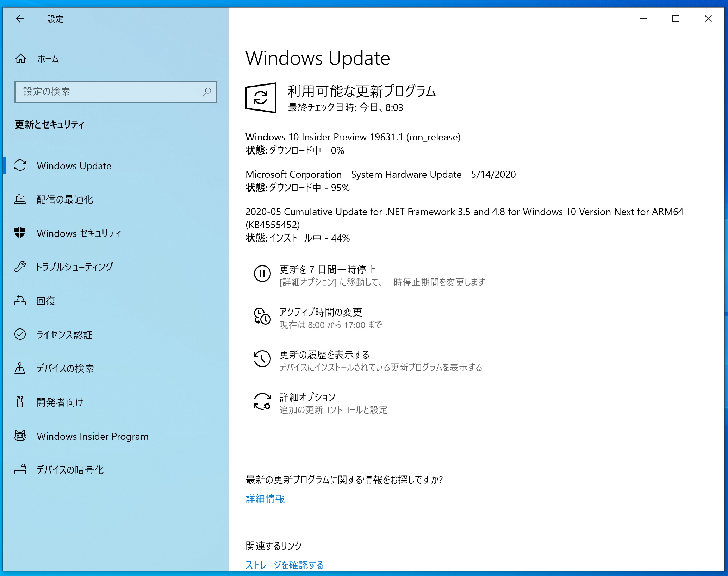728x576 pixels.
Task: Open the 詳細情報 link
Action: click(265, 499)
